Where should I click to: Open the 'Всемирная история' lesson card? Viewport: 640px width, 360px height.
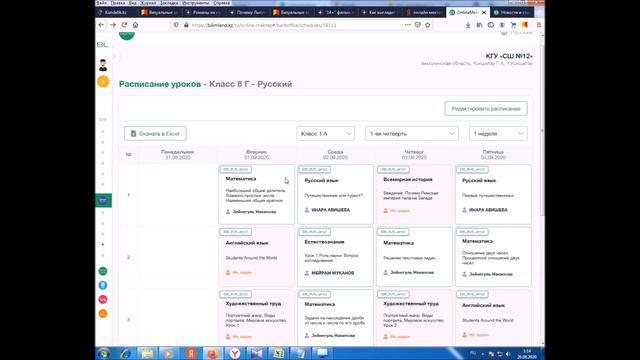tap(414, 195)
